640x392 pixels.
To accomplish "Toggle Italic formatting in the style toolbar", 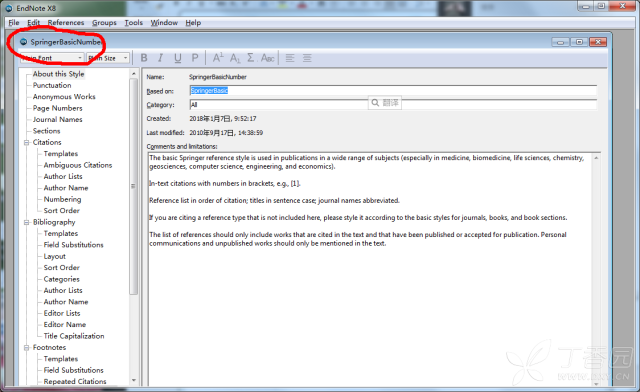I will (x=160, y=58).
